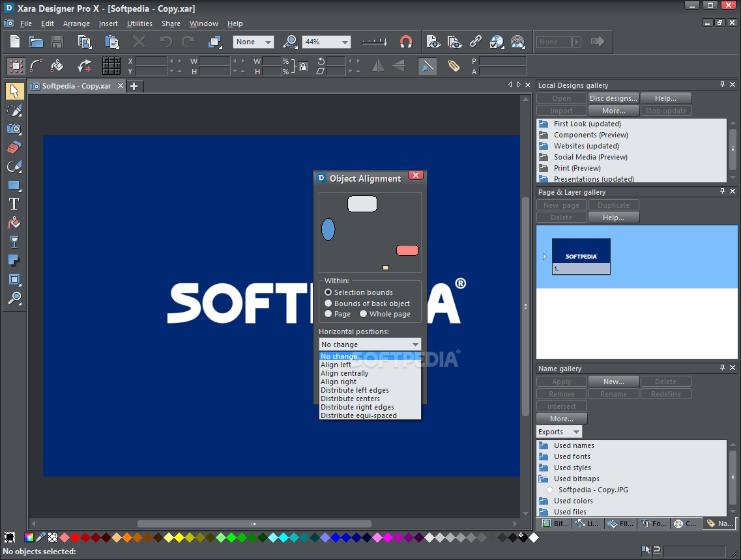Click Help... in Page & Layer gallery
Screen dimensions: 741x560
[x=613, y=217]
